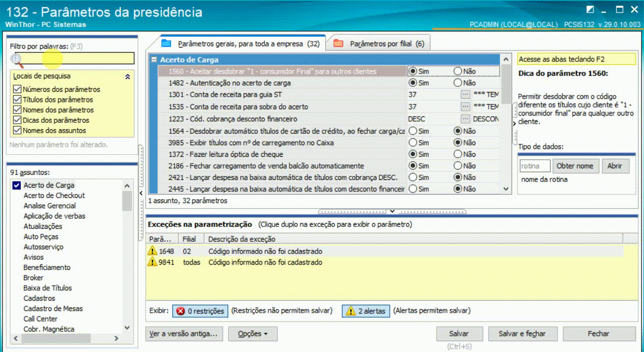Select Não for parameter 1482 autenticação

pyautogui.click(x=458, y=83)
